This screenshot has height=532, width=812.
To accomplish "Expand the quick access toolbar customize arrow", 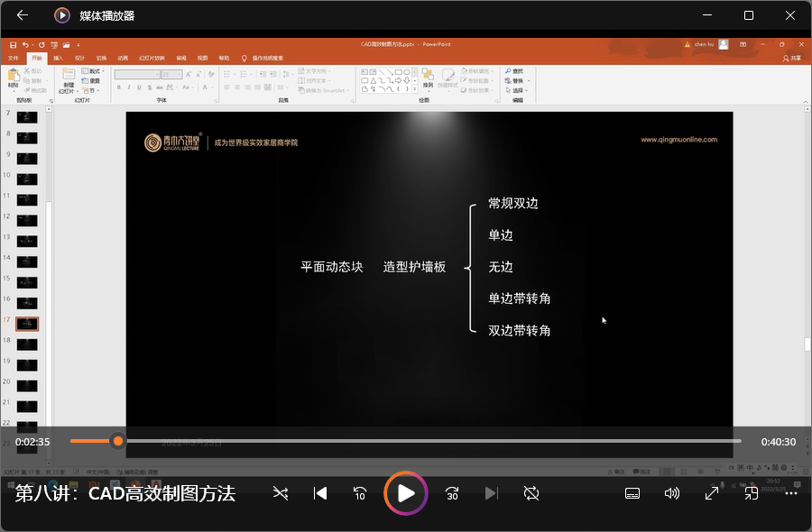I will pyautogui.click(x=78, y=45).
